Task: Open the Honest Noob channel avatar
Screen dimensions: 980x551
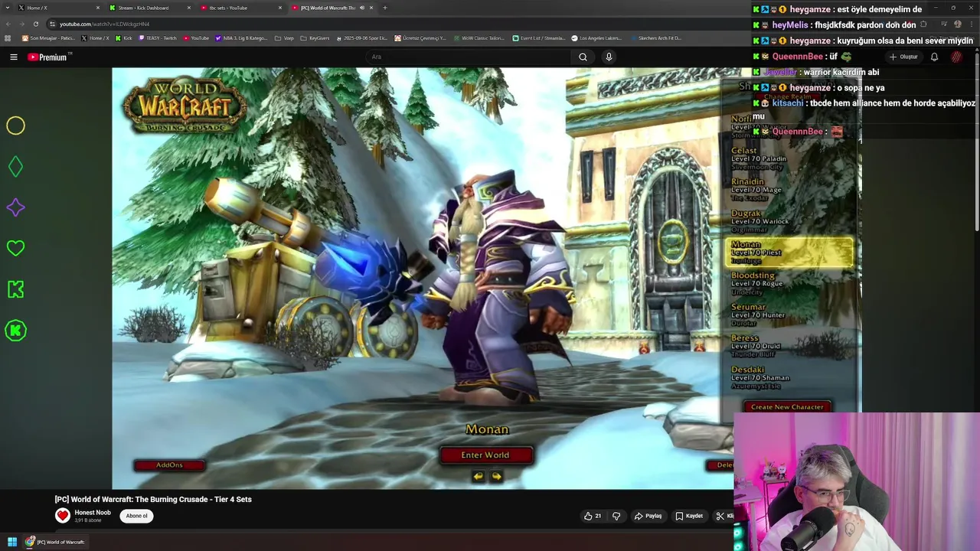Action: tap(63, 516)
